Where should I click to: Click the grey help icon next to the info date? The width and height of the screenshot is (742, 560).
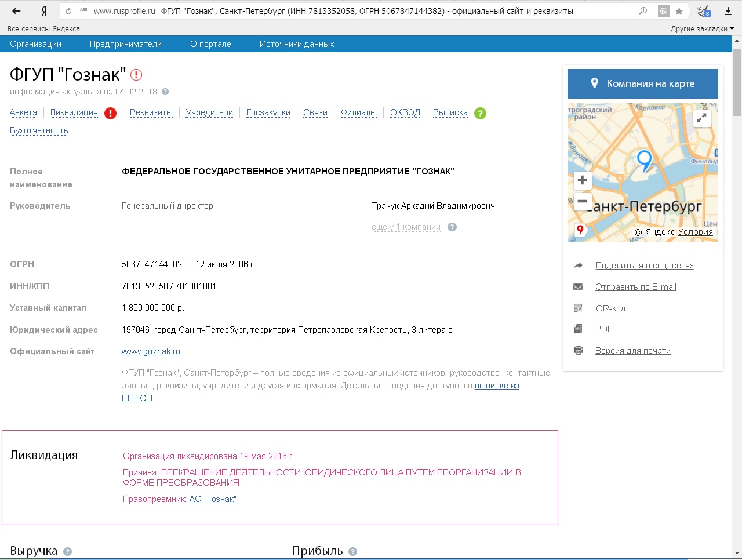pyautogui.click(x=165, y=92)
